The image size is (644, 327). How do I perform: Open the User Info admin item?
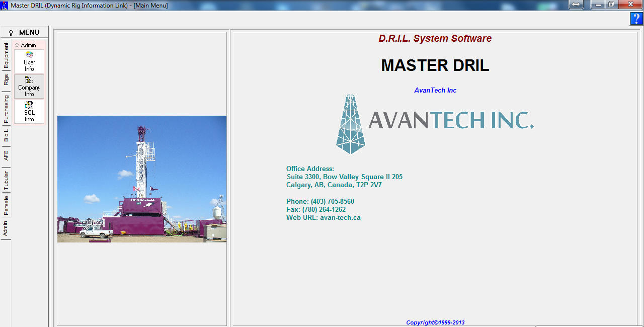[x=29, y=61]
